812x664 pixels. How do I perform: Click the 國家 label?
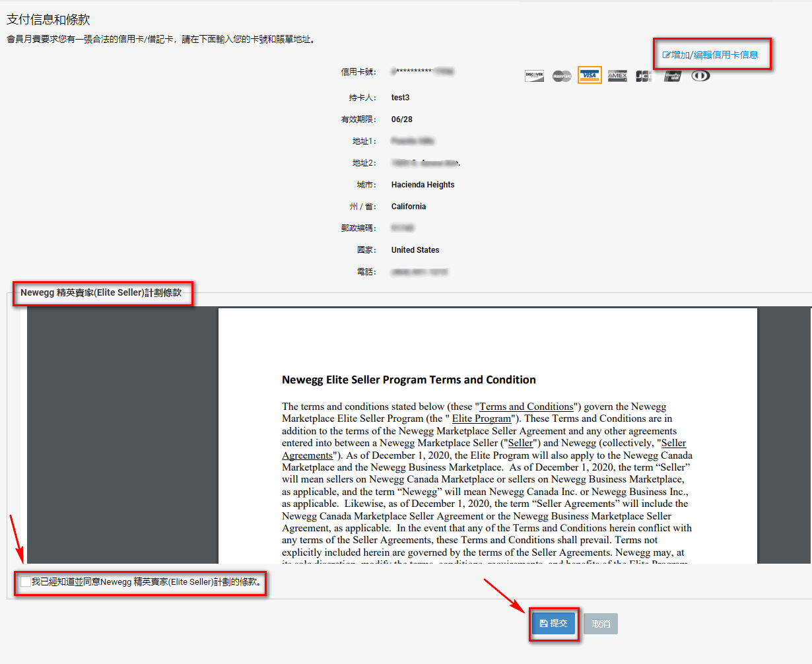click(x=366, y=250)
